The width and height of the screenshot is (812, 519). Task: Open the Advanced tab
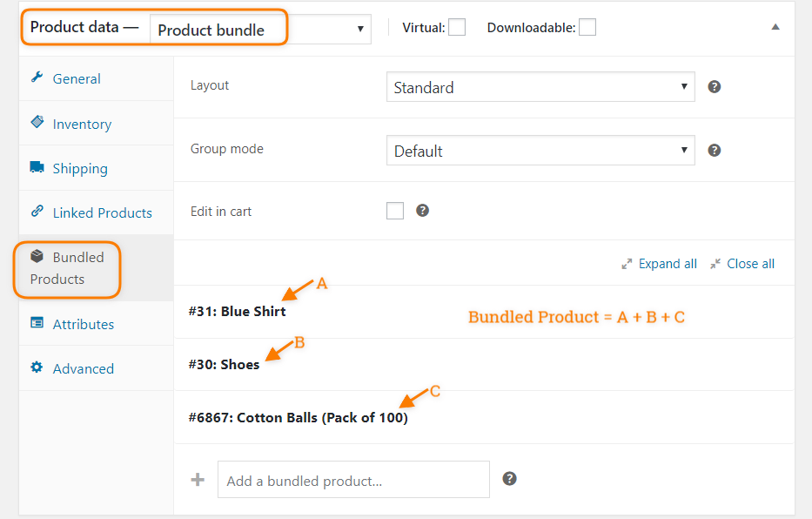point(97,368)
